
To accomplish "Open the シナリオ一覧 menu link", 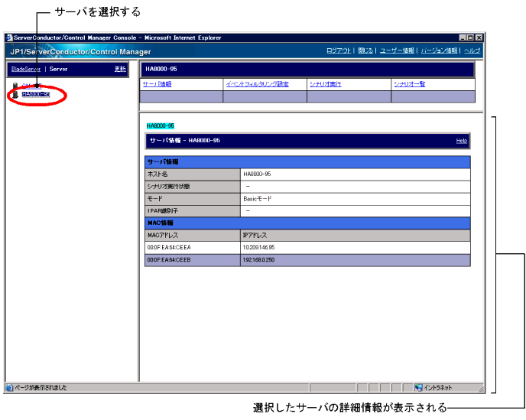I will coord(410,84).
